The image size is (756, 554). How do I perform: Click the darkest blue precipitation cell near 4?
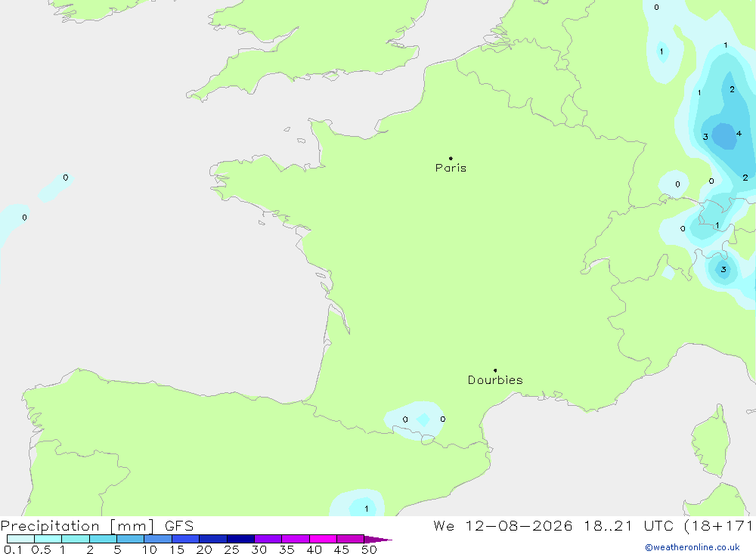pos(724,136)
